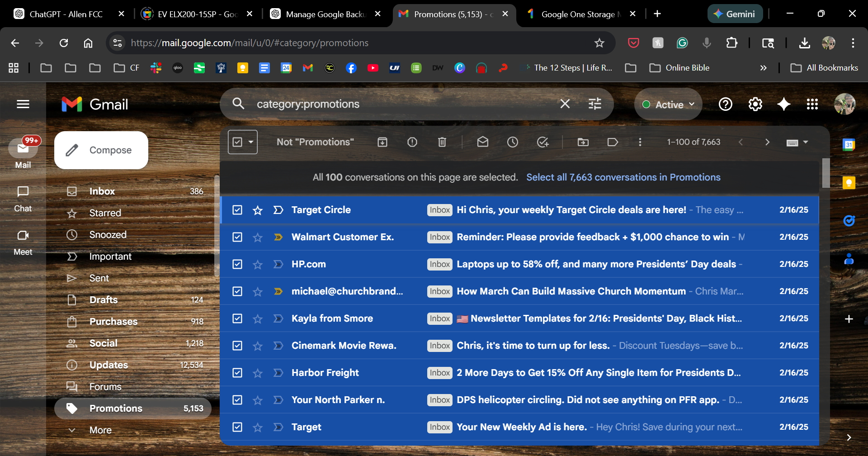Click the Archive icon in mail toolbar
The height and width of the screenshot is (456, 868).
pos(382,142)
